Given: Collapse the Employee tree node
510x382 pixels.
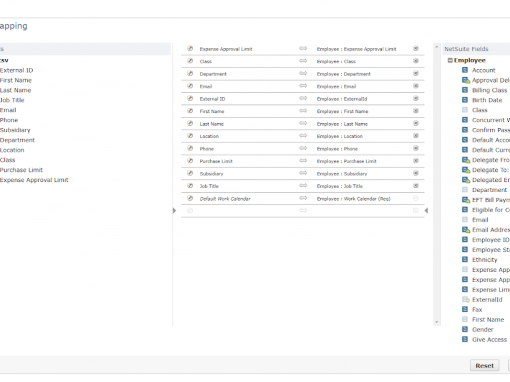Looking at the screenshot, I should click(x=450, y=60).
